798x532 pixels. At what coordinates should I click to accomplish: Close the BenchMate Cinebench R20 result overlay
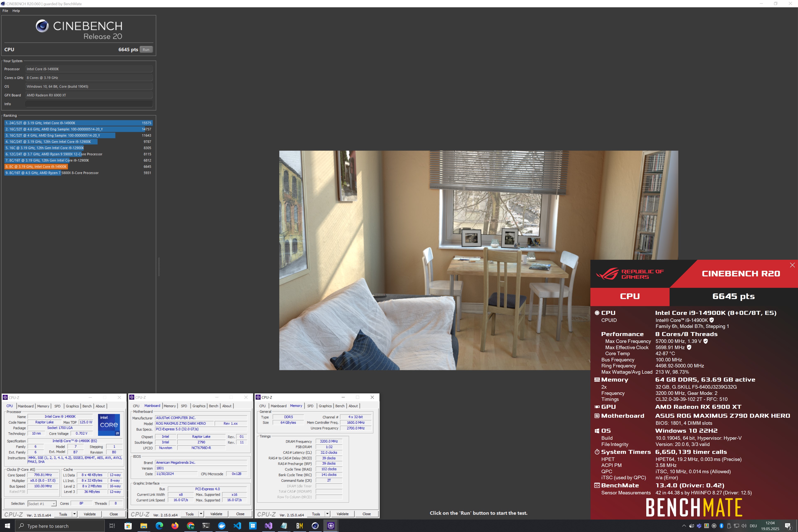[792, 265]
